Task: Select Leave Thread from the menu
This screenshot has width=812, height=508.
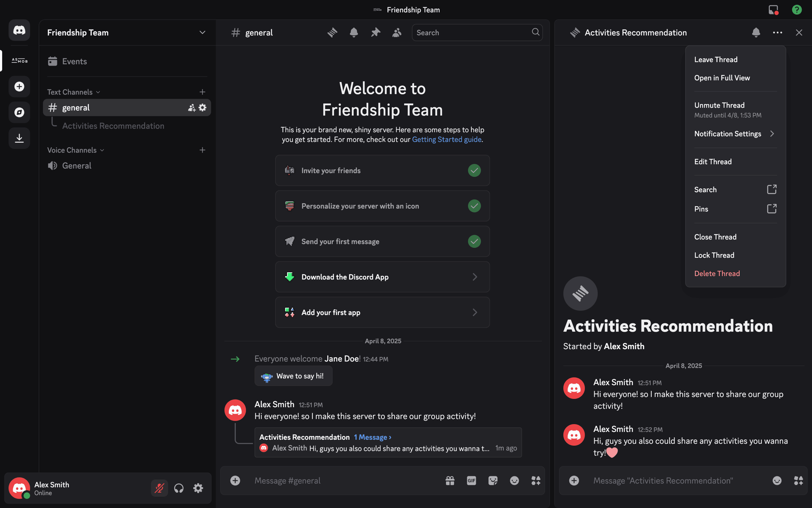Action: pos(735,60)
